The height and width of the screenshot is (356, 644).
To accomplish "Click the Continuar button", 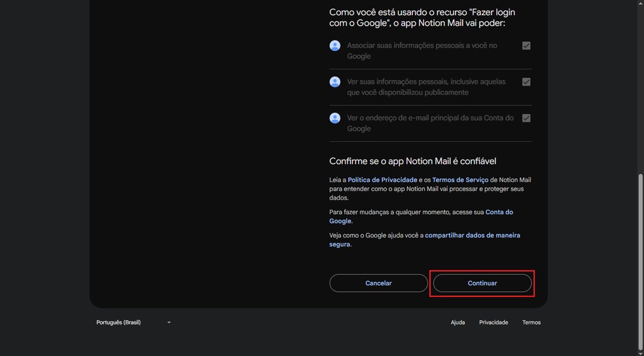I will pos(482,283).
